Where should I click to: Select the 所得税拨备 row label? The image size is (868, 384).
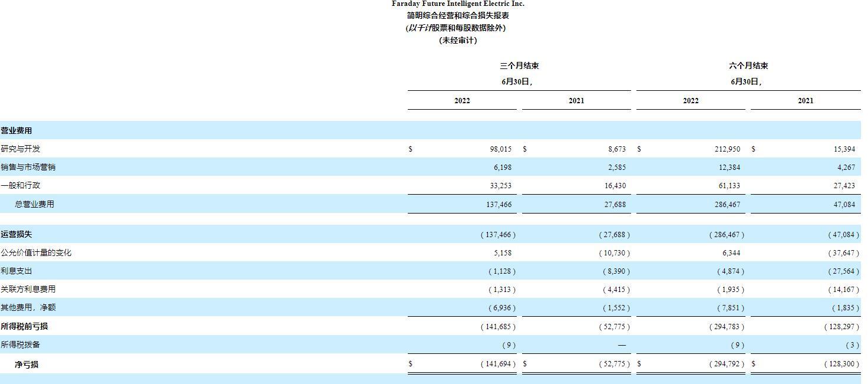21,345
